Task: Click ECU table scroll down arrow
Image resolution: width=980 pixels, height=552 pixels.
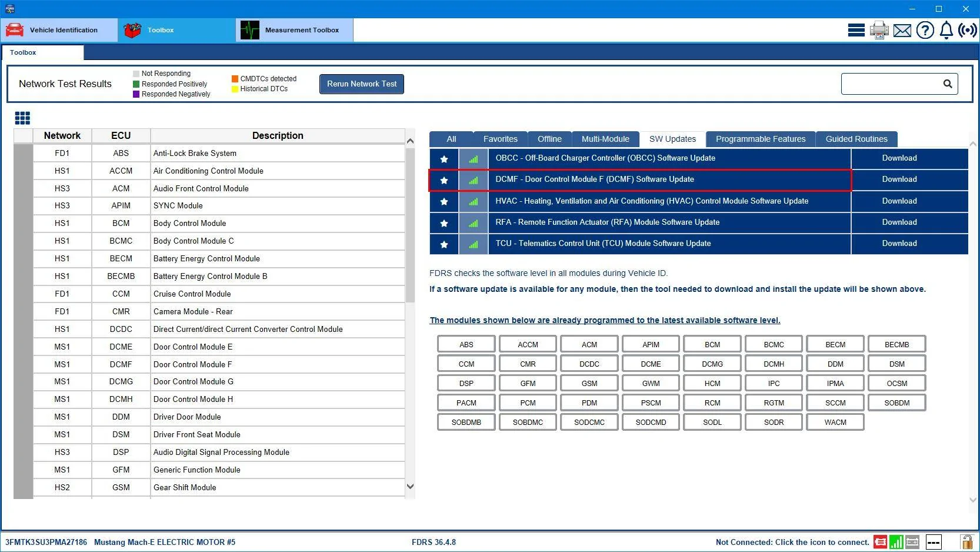Action: 410,487
